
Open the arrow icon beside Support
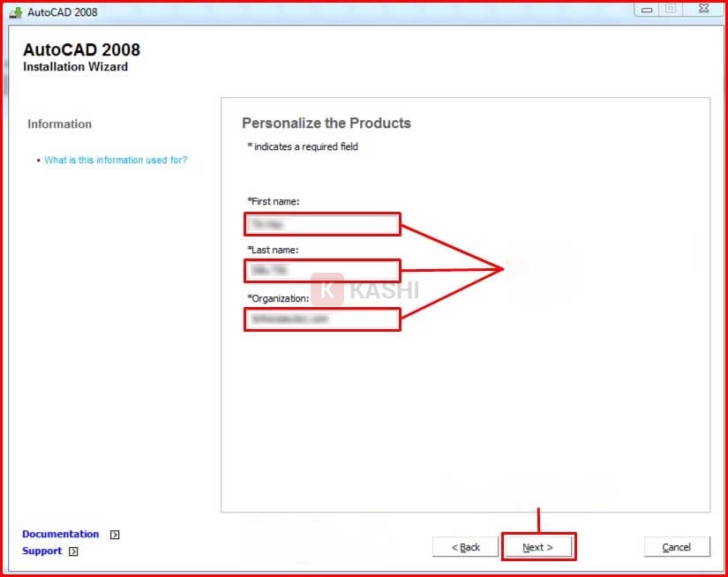(73, 551)
